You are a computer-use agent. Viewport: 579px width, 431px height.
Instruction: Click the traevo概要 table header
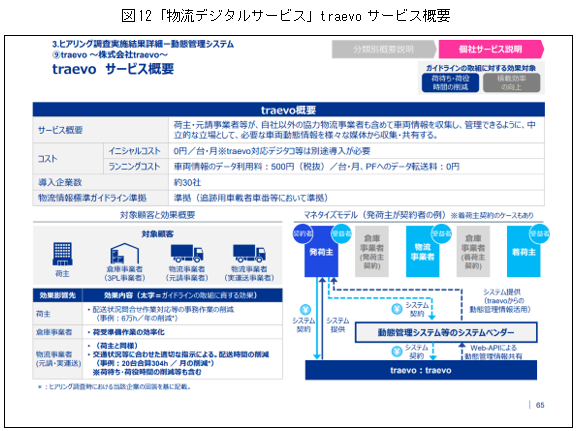coord(288,110)
